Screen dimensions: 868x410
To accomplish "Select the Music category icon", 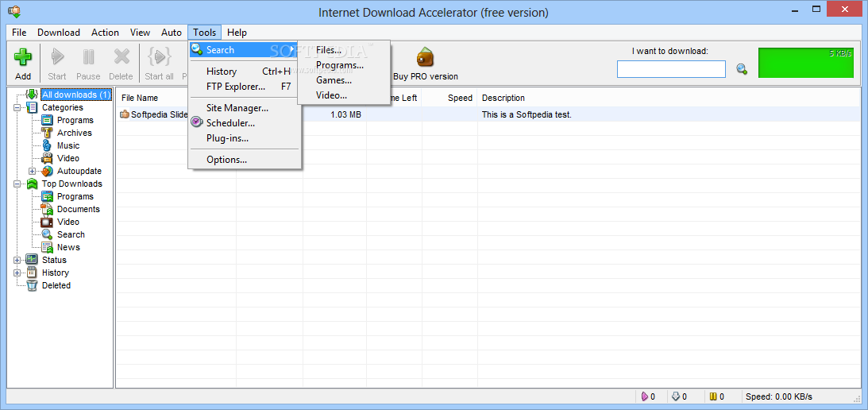I will click(47, 145).
